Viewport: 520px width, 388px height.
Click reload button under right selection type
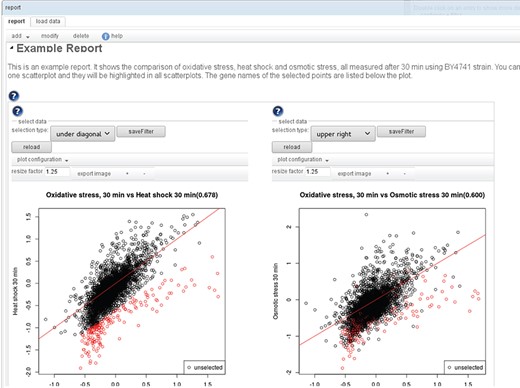click(x=292, y=147)
